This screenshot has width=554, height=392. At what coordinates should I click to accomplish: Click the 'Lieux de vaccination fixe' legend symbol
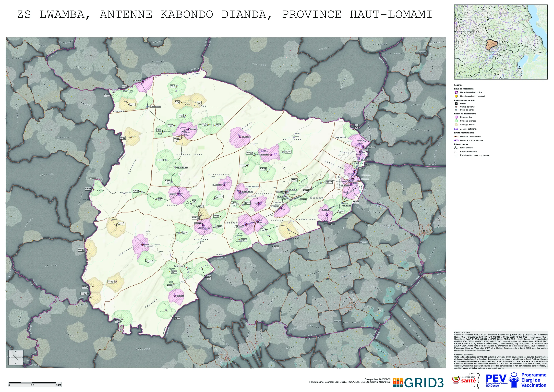(456, 92)
